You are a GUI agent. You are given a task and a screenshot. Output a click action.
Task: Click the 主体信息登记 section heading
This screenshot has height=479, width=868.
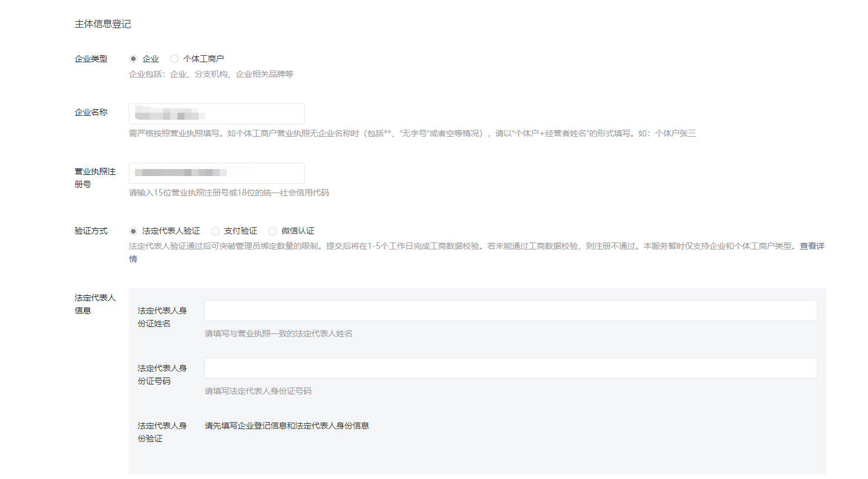tap(103, 24)
